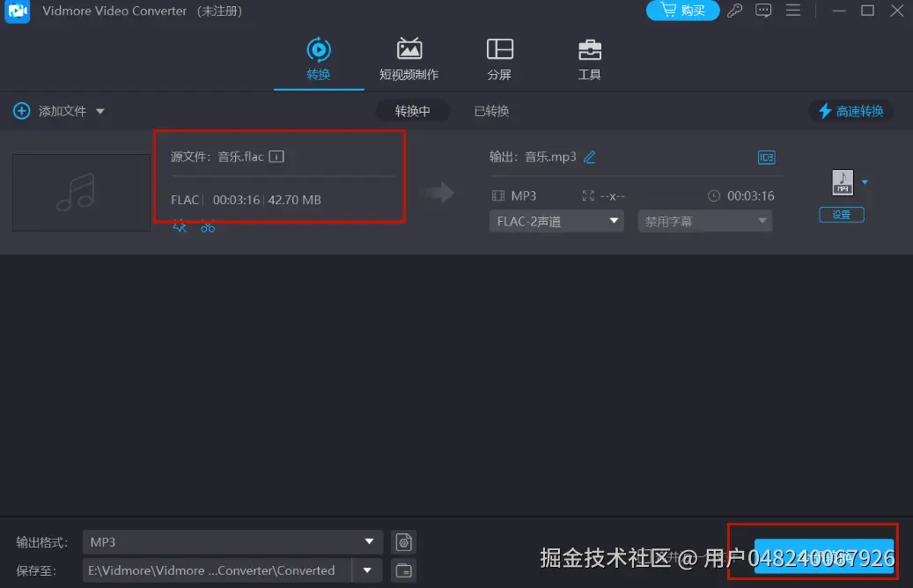The image size is (913, 588).
Task: Open the FLAC-2声道 audio track dropdown
Action: (556, 221)
